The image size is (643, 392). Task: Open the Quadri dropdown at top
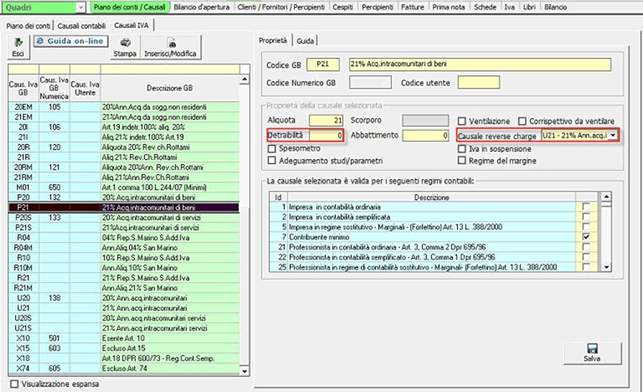[x=81, y=7]
